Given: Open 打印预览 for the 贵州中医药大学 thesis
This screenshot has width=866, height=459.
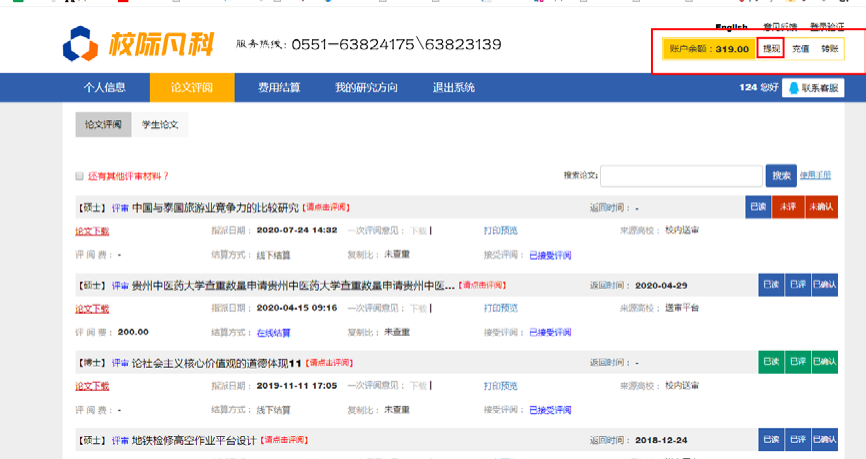Looking at the screenshot, I should pos(500,308).
